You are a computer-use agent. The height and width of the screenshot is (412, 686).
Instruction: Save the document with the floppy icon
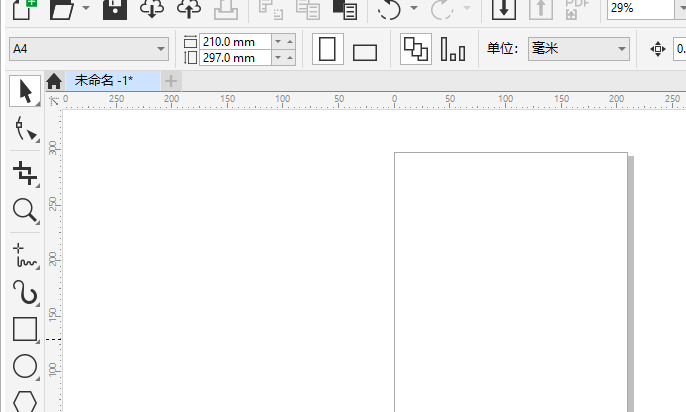[x=115, y=9]
